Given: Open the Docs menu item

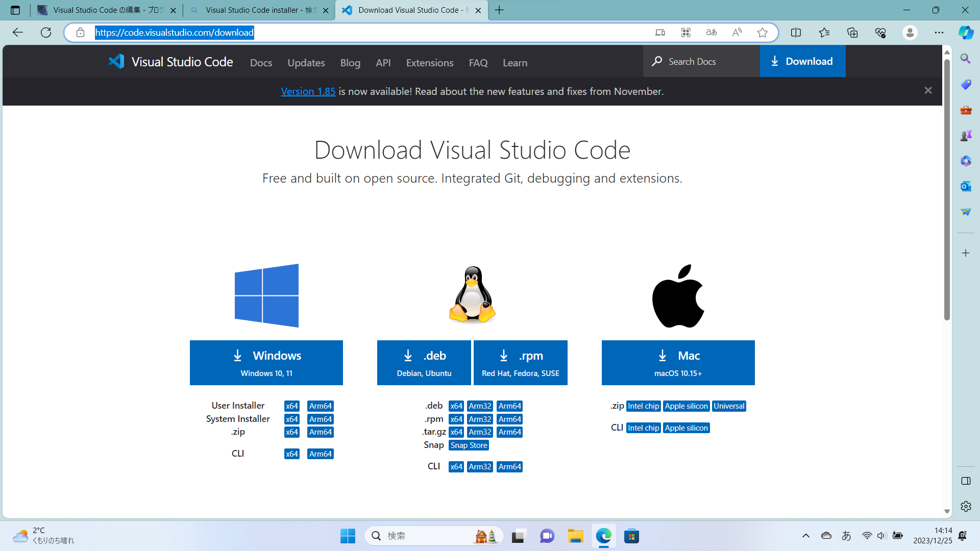Looking at the screenshot, I should click(x=261, y=63).
